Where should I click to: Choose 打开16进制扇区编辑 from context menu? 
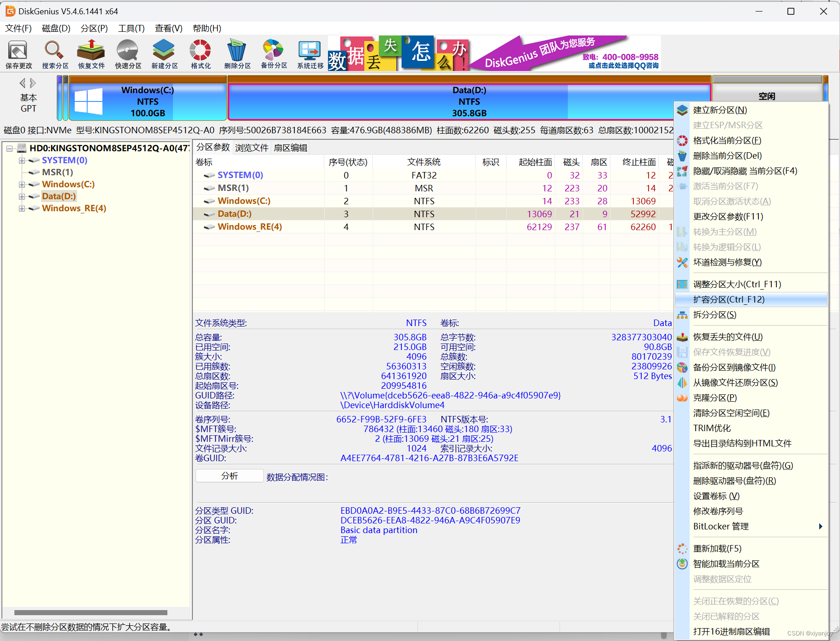coord(751,631)
